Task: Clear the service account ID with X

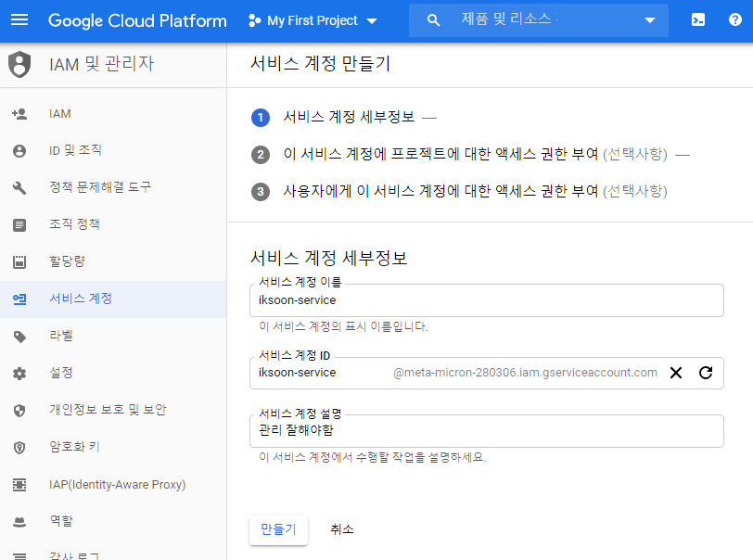Action: coord(676,373)
